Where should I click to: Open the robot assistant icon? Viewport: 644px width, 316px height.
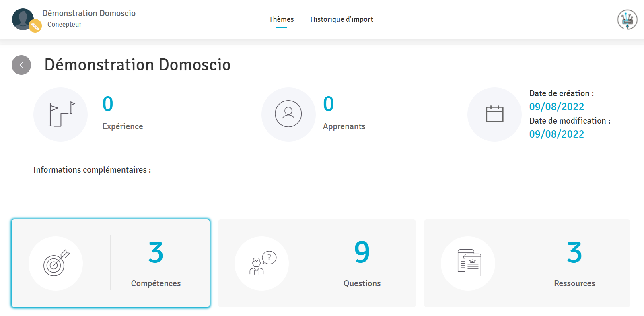627,19
